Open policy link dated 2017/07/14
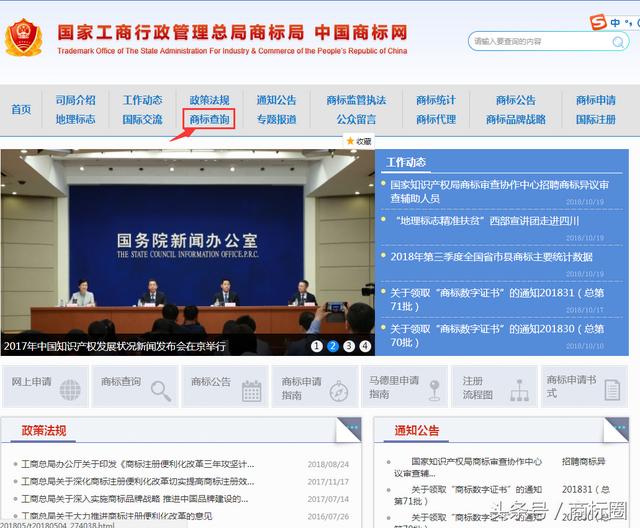640x528 pixels. click(x=135, y=499)
